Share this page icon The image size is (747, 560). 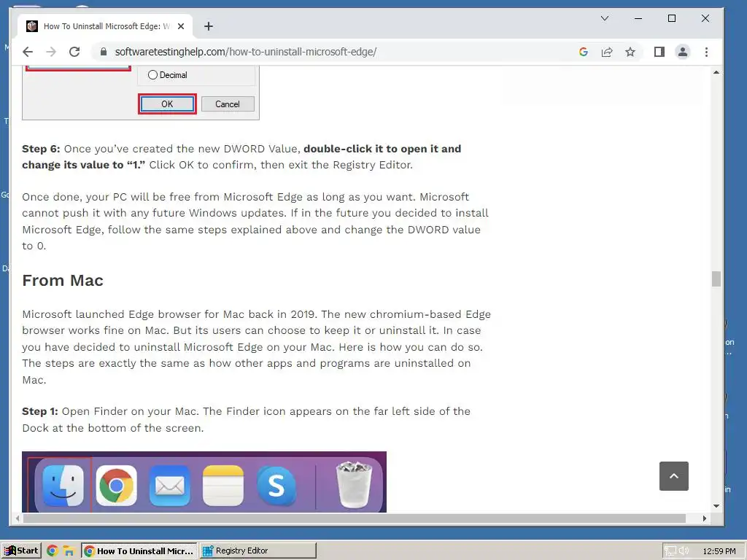(606, 52)
